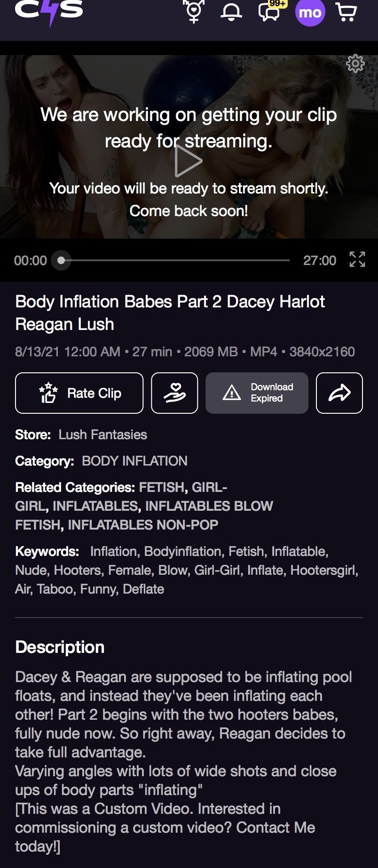Play the video clip
Viewport: 378px width, 868px height.
[x=188, y=161]
